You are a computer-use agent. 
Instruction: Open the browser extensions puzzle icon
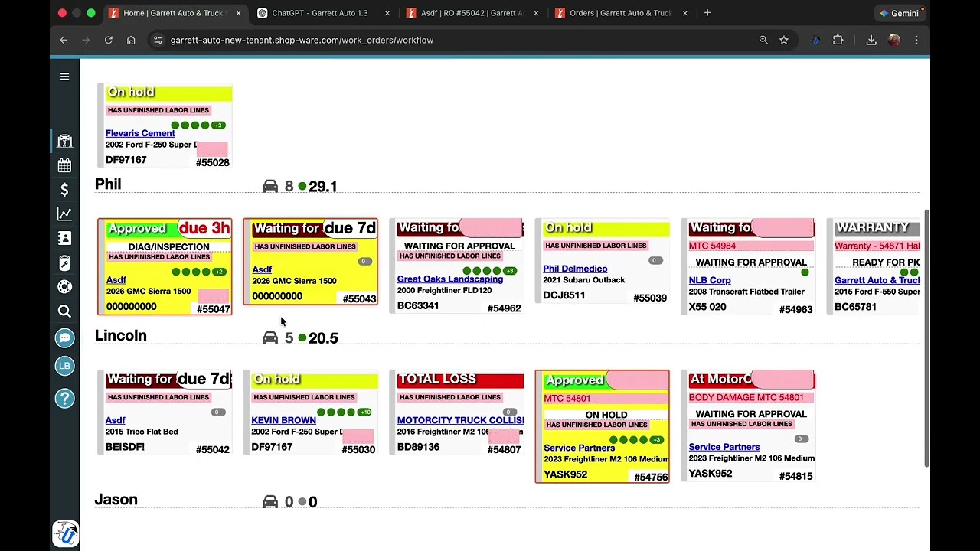pos(838,40)
